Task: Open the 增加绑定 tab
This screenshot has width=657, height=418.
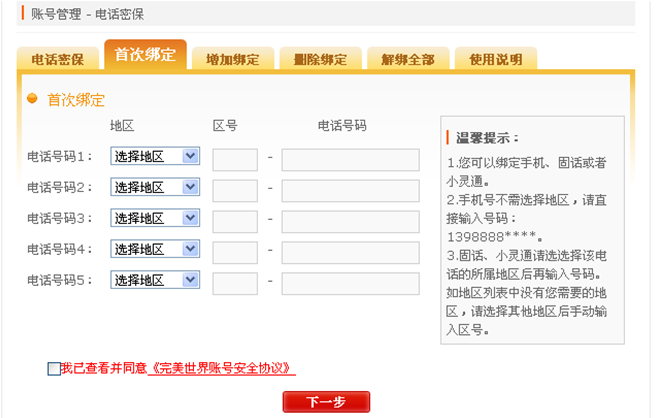Action: [232, 59]
